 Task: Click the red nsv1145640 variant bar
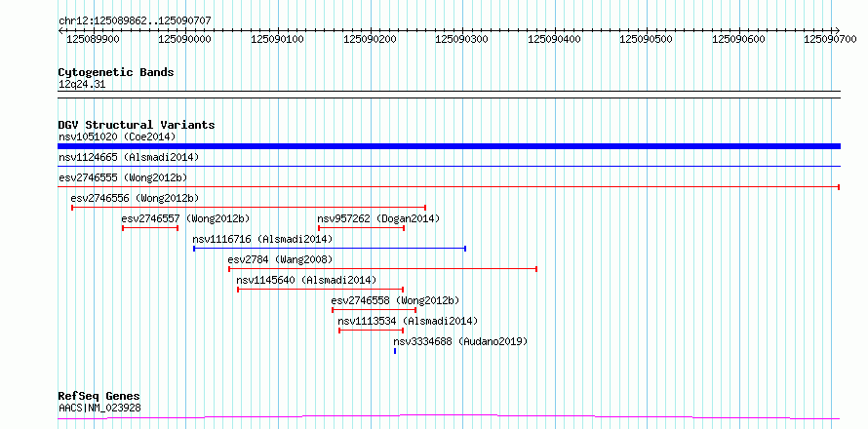(x=321, y=290)
